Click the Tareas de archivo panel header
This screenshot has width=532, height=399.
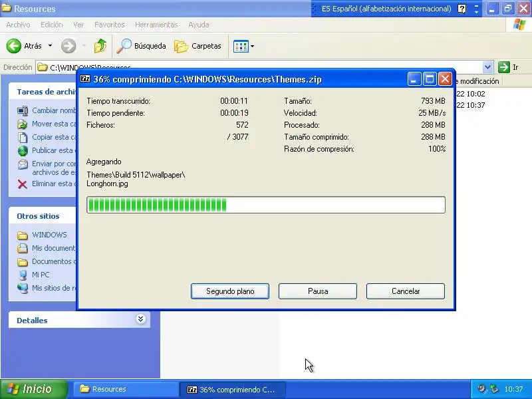point(43,92)
